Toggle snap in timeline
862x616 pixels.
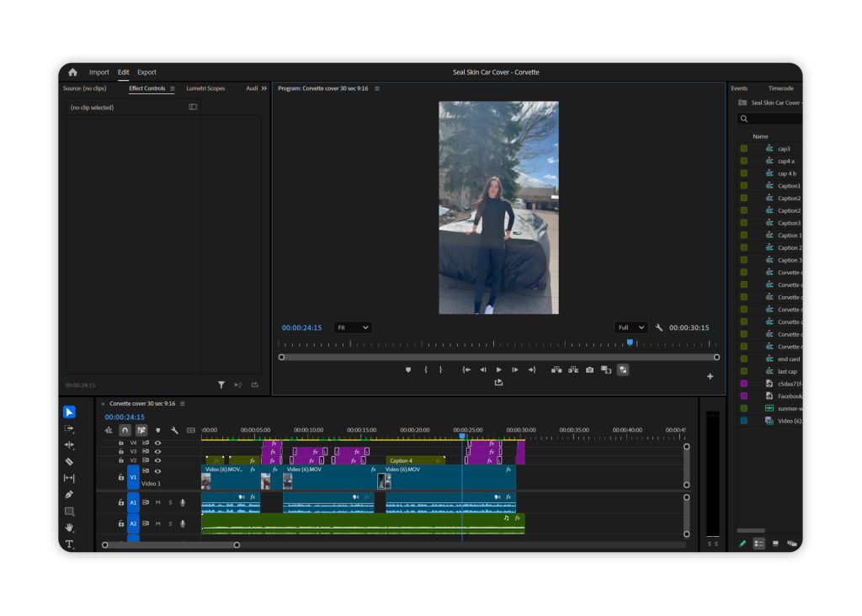(125, 430)
